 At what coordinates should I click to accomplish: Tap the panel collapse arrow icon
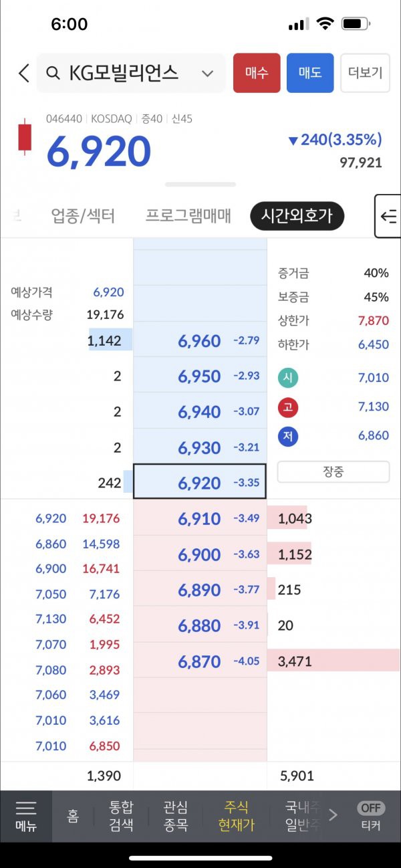(388, 216)
